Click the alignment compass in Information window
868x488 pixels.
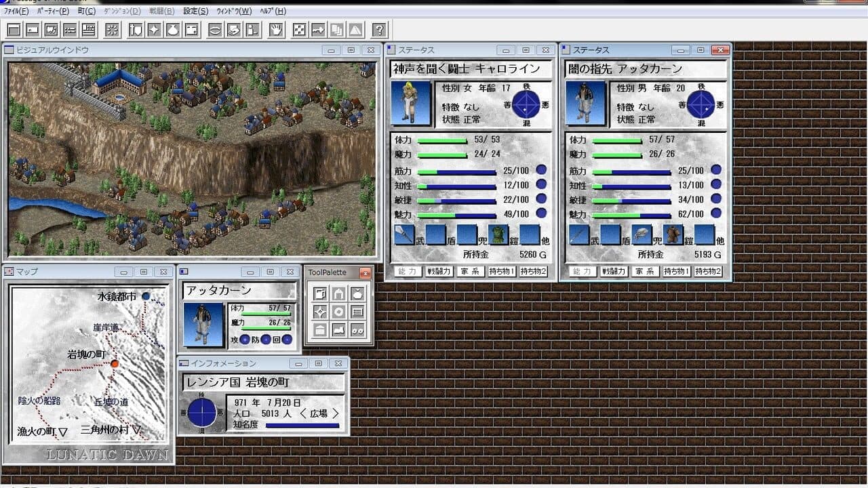pos(202,412)
